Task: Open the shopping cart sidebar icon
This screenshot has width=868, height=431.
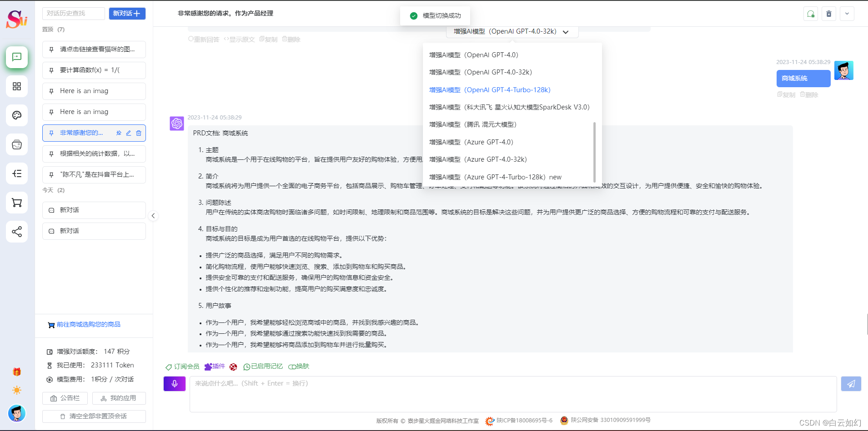Action: click(x=17, y=203)
